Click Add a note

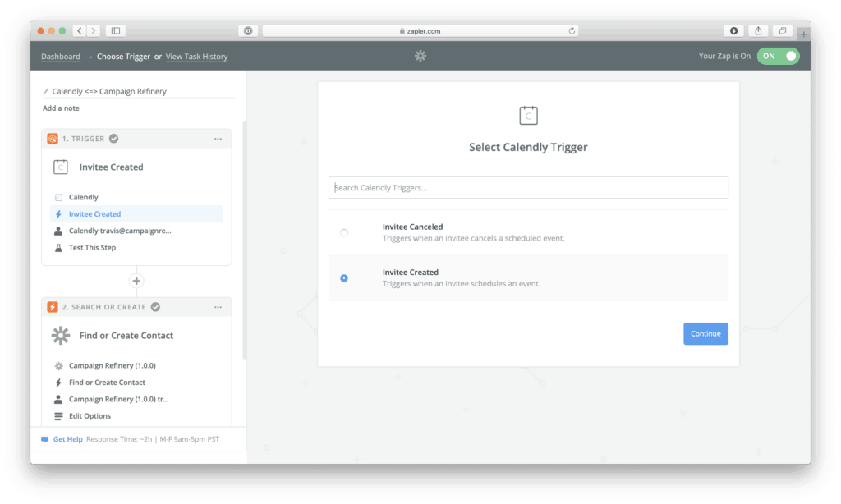click(61, 108)
